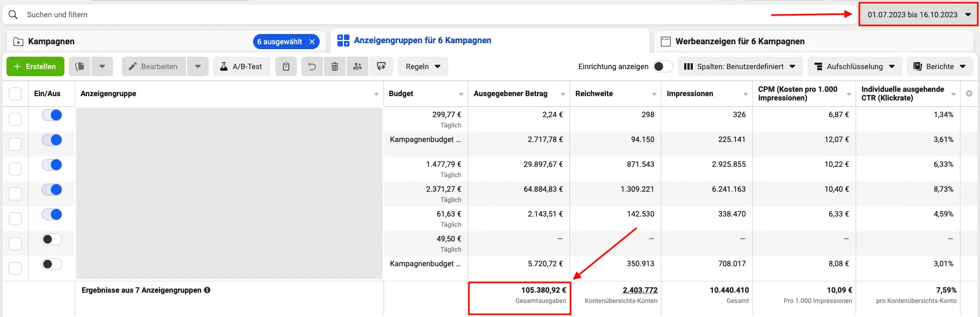
Task: Click info icon beside Ergebnisse aus 7 Anzeigengruppen
Action: tap(207, 290)
